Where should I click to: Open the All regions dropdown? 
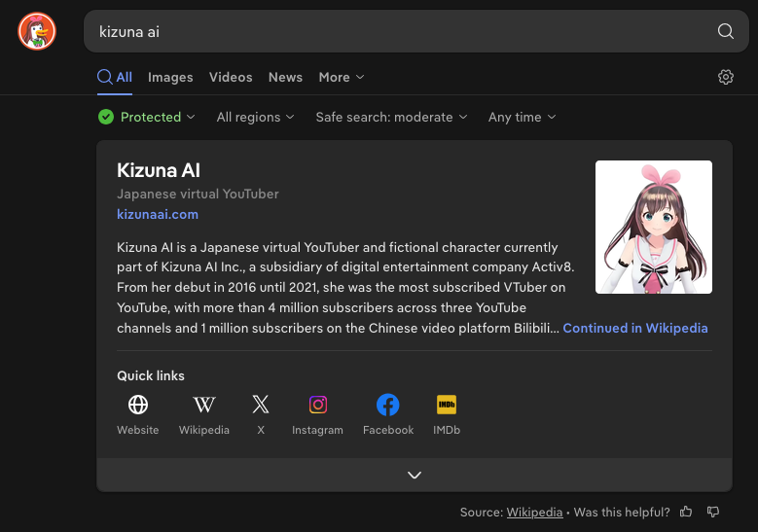[255, 117]
